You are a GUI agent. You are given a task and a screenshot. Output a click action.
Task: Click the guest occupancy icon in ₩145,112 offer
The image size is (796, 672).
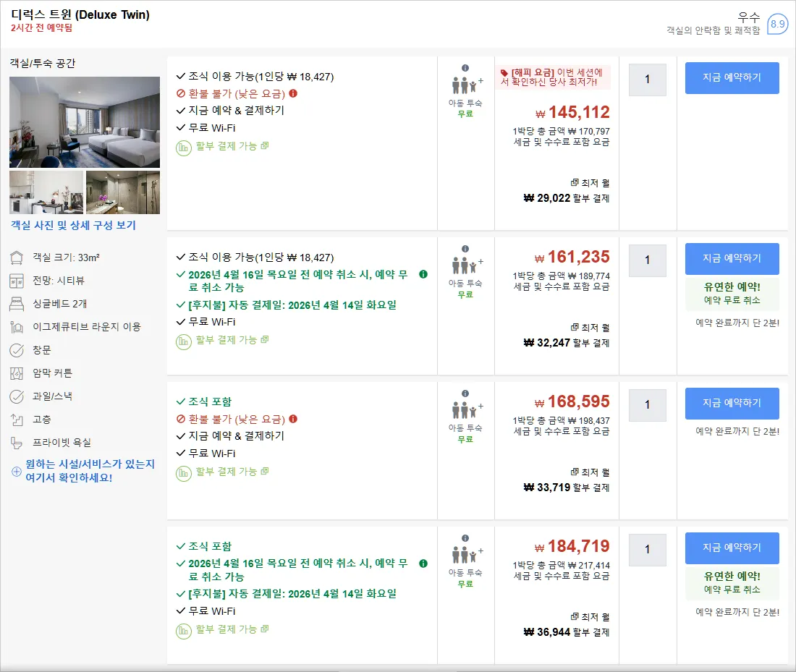point(467,85)
